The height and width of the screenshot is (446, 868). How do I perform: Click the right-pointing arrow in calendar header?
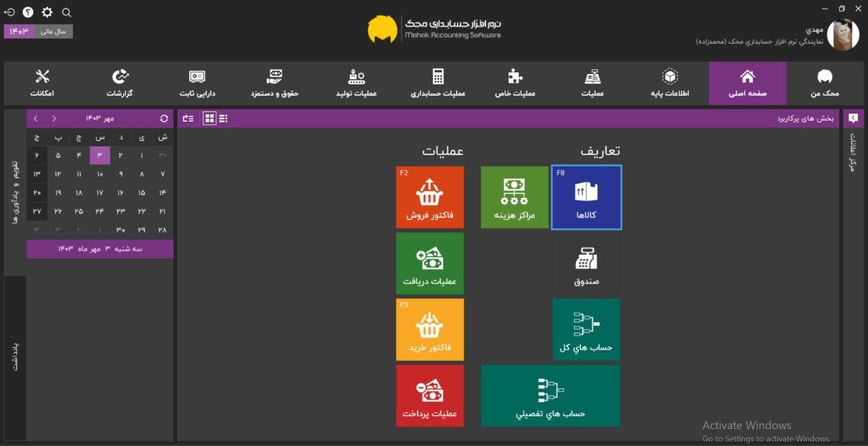[54, 118]
